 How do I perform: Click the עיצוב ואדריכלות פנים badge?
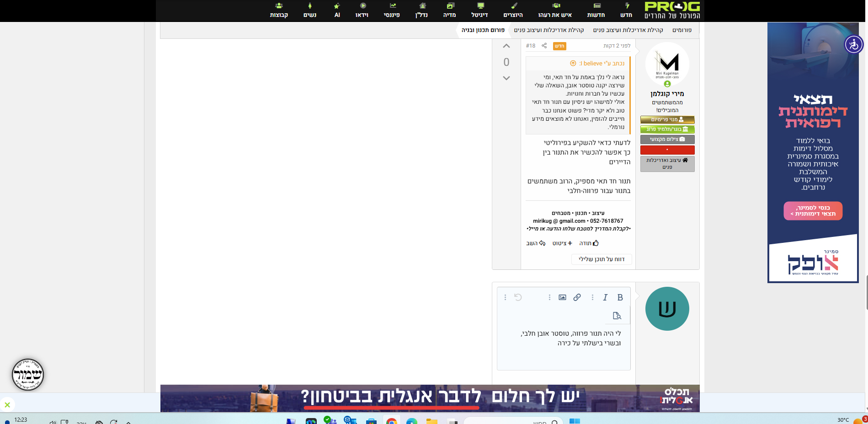pyautogui.click(x=667, y=164)
